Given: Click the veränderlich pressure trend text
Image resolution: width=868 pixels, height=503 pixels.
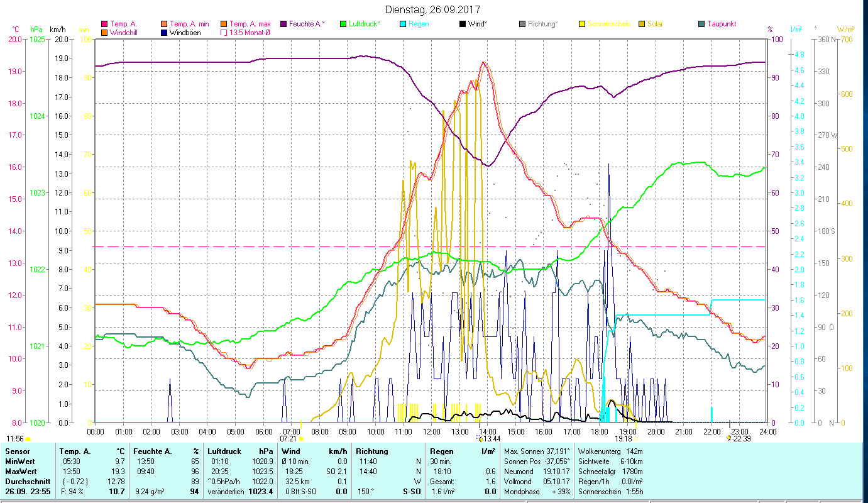Looking at the screenshot, I should pos(226,492).
